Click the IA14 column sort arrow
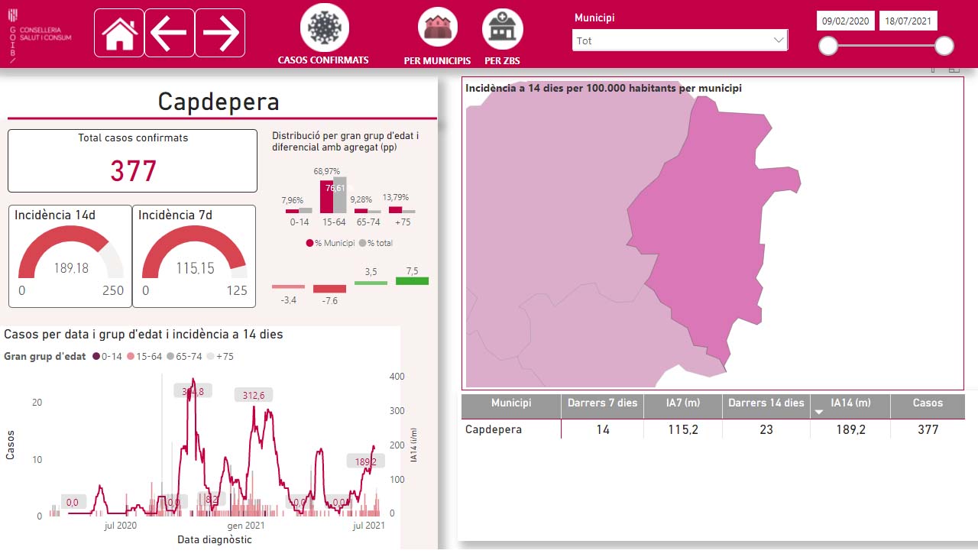This screenshot has width=978, height=560. pyautogui.click(x=819, y=413)
